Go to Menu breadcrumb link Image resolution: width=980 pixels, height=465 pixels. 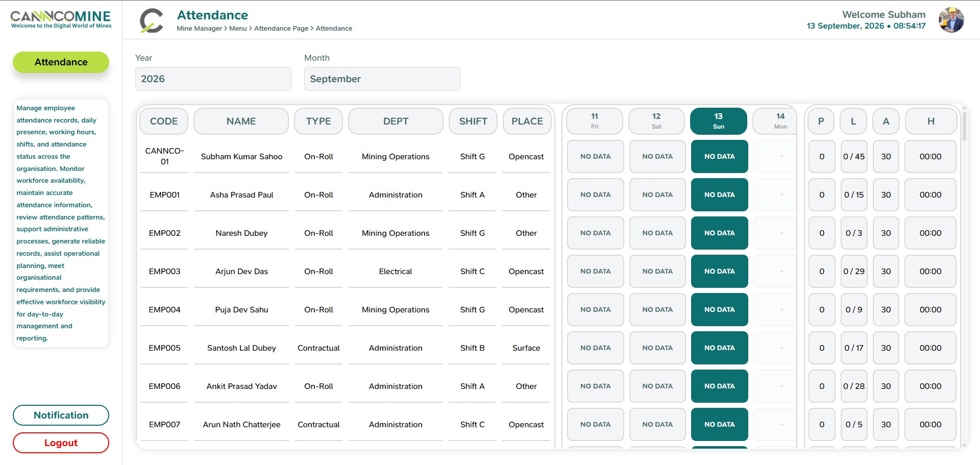click(238, 29)
